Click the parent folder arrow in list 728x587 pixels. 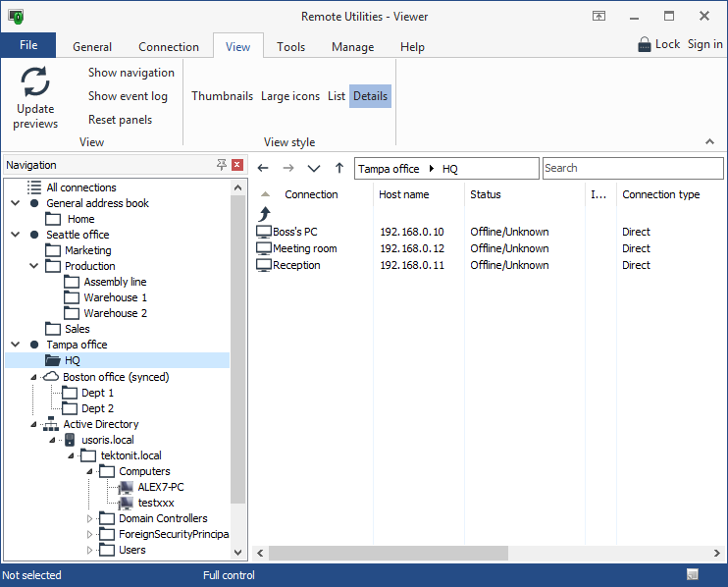tap(265, 214)
